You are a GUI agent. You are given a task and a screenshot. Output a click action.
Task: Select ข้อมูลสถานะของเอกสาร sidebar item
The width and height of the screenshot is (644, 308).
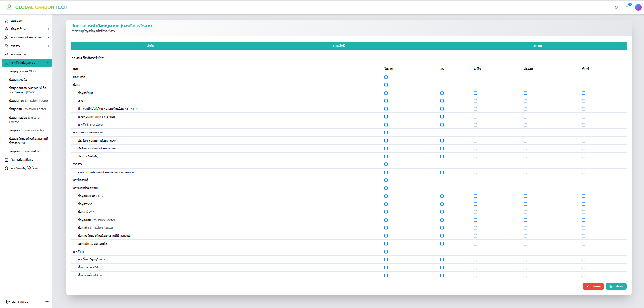coord(24,151)
